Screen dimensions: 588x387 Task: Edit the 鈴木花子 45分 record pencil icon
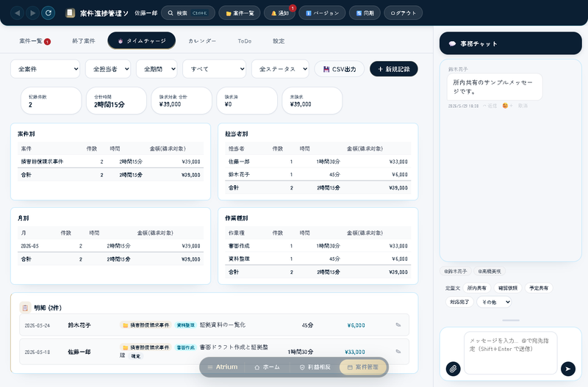tap(398, 325)
